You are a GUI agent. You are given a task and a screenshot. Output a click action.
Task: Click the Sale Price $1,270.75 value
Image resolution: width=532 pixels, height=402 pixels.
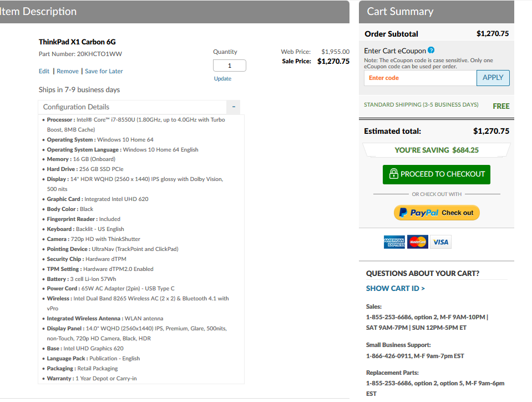(x=333, y=61)
